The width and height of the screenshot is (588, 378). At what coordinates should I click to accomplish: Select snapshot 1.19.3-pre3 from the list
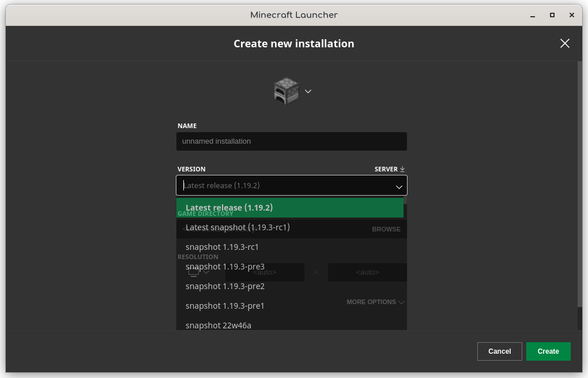pyautogui.click(x=289, y=267)
